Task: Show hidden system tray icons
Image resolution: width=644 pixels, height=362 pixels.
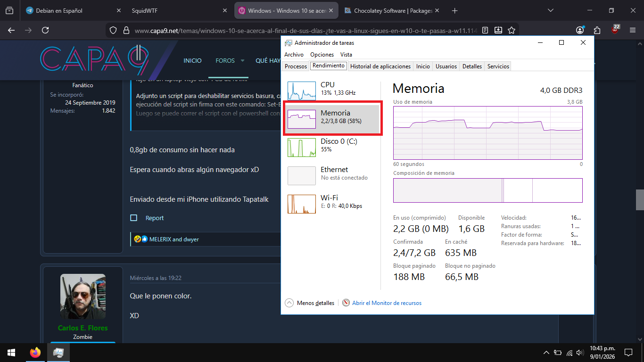Action: (x=546, y=352)
